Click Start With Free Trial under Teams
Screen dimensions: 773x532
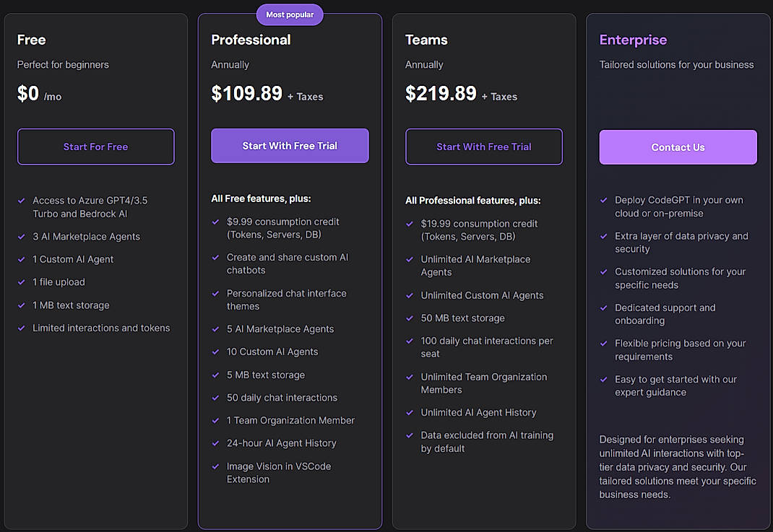click(484, 147)
